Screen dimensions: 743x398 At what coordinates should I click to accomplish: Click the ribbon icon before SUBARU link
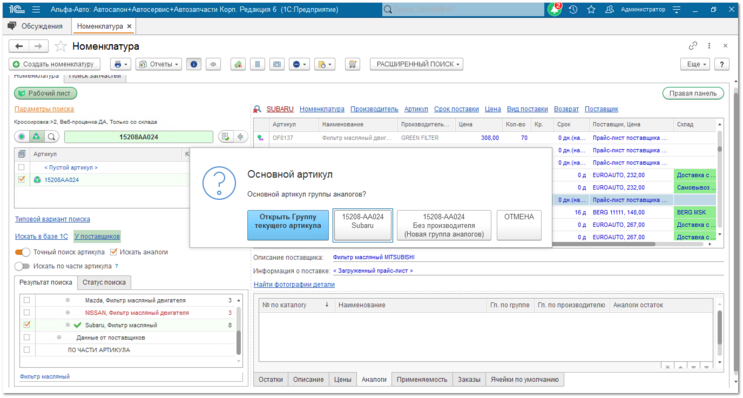257,109
